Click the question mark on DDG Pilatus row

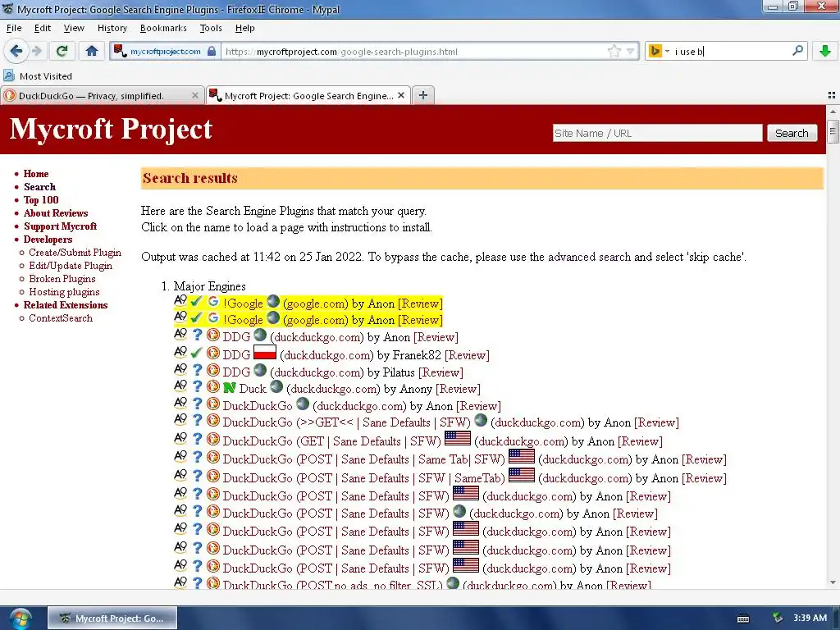[197, 370]
